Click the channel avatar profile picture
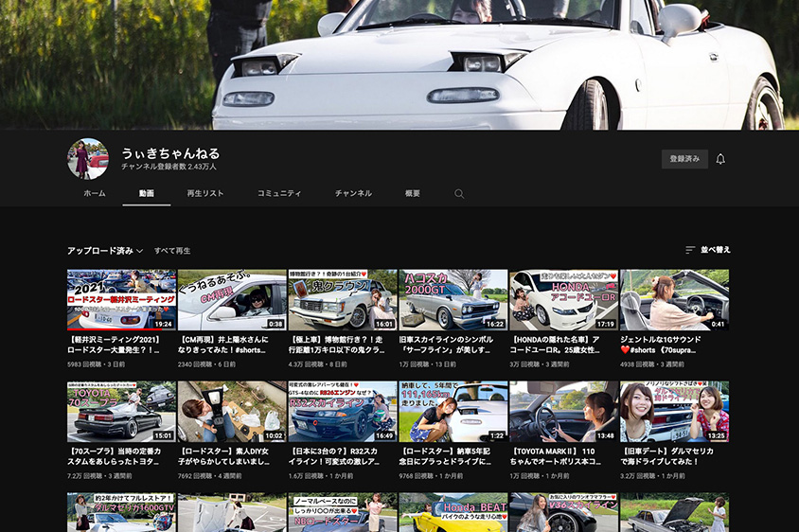Viewport: 799px width, 532px height. pyautogui.click(x=88, y=159)
